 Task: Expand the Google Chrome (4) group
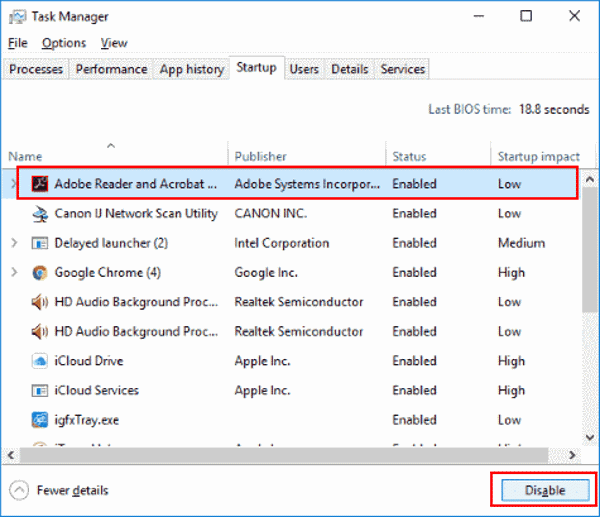[14, 272]
